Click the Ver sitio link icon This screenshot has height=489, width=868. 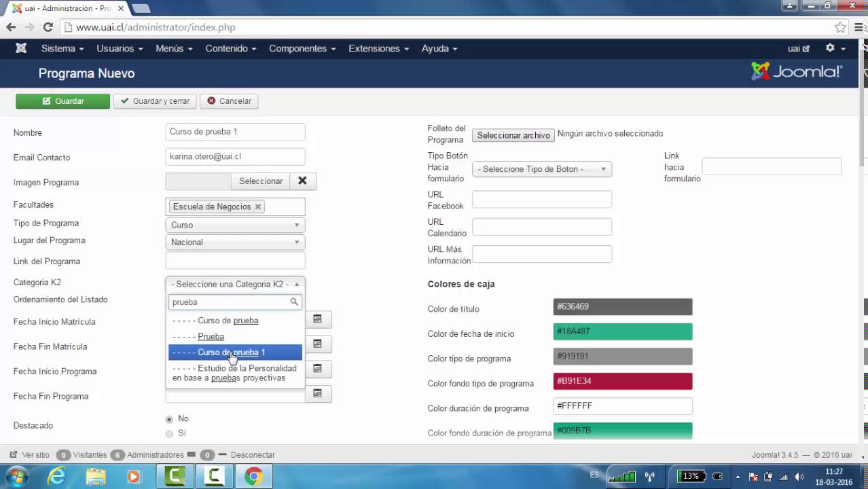[x=14, y=455]
